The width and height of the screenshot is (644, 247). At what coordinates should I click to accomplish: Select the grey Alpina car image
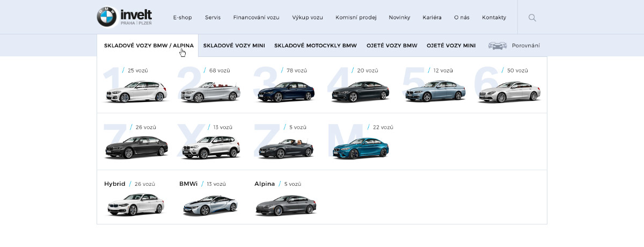[x=285, y=205]
